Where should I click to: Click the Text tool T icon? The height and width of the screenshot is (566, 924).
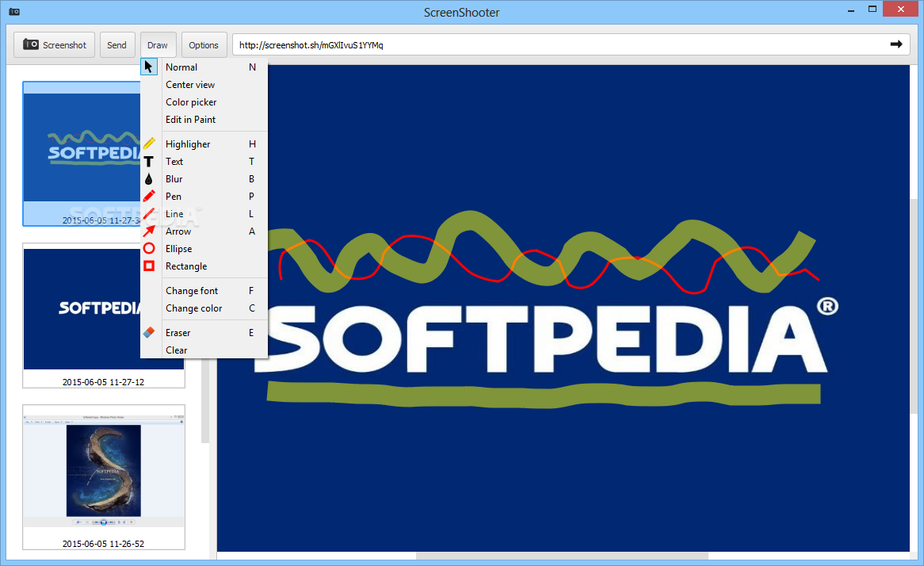148,162
